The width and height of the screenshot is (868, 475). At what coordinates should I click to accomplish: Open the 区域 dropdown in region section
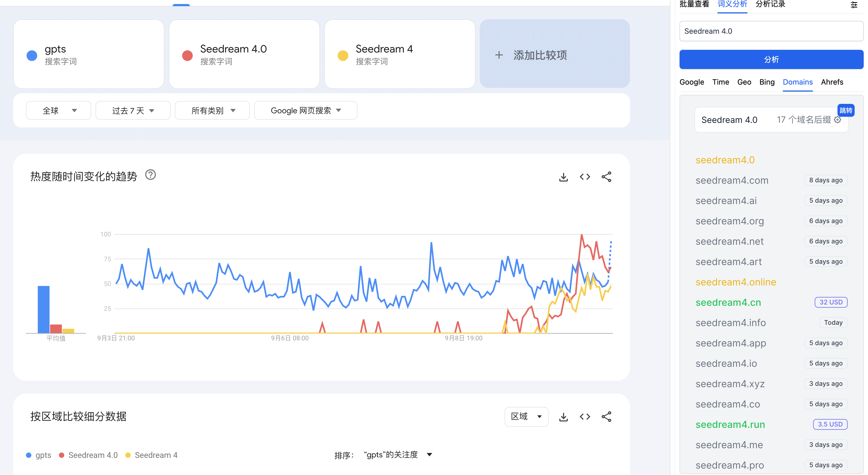[526, 417]
